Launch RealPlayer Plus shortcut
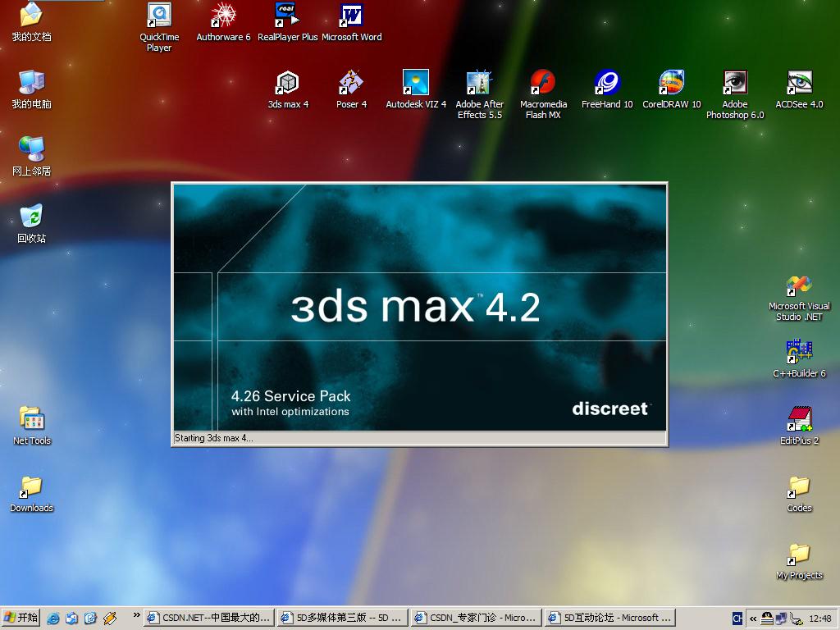Image resolution: width=840 pixels, height=630 pixels. [x=287, y=15]
